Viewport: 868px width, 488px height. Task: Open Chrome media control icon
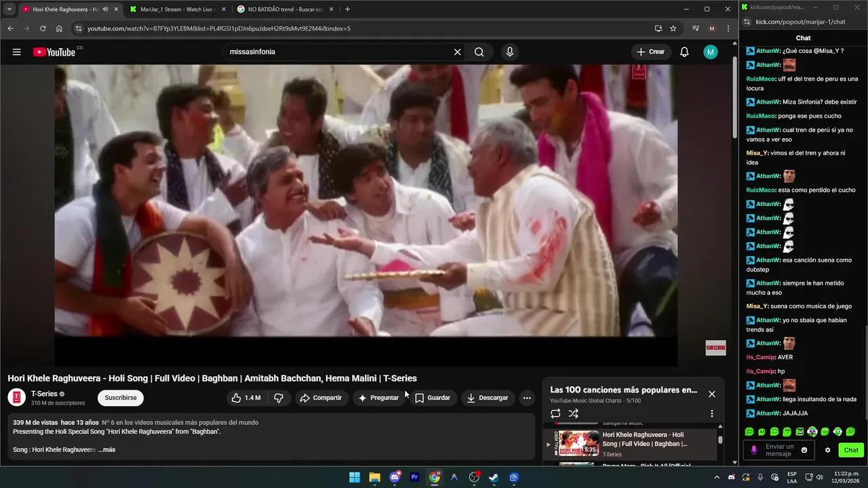(695, 28)
